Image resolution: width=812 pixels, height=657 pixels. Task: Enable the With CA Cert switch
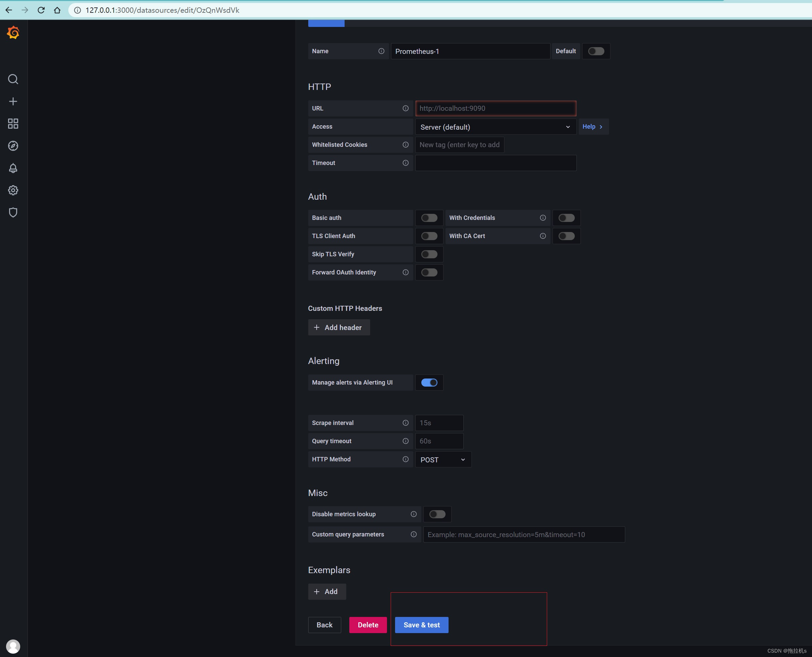pyautogui.click(x=567, y=236)
